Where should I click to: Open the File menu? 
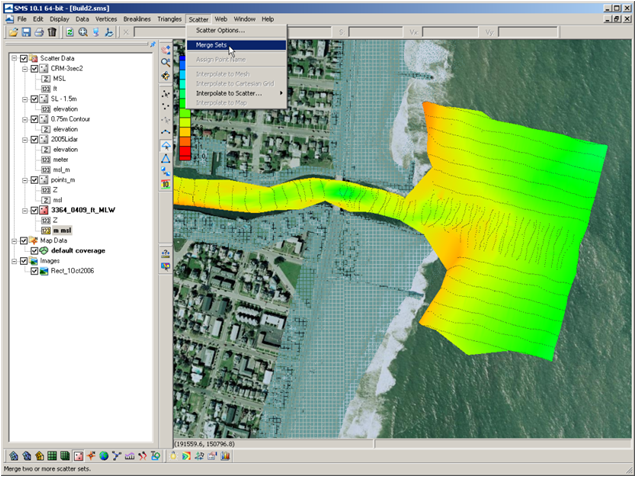[22, 19]
